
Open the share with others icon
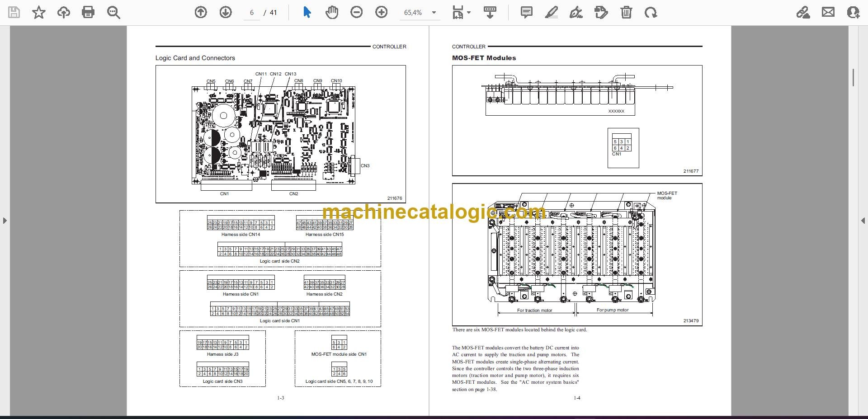853,13
